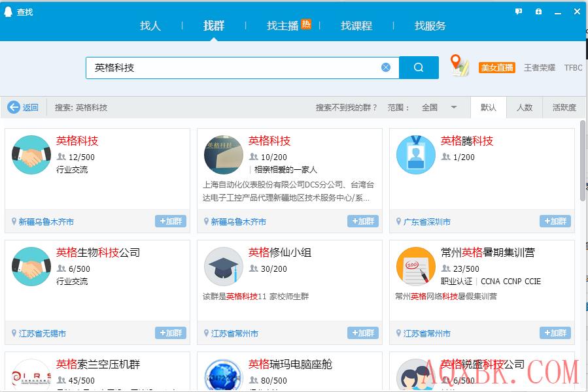This screenshot has height=392, width=588.
Task: Switch to 找人 tab
Action: click(150, 25)
